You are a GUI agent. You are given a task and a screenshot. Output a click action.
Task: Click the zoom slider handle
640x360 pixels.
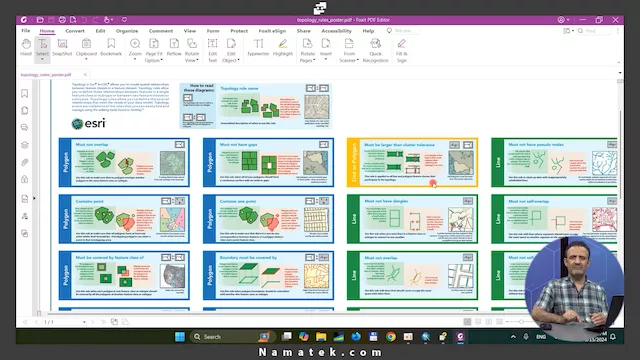[521, 322]
